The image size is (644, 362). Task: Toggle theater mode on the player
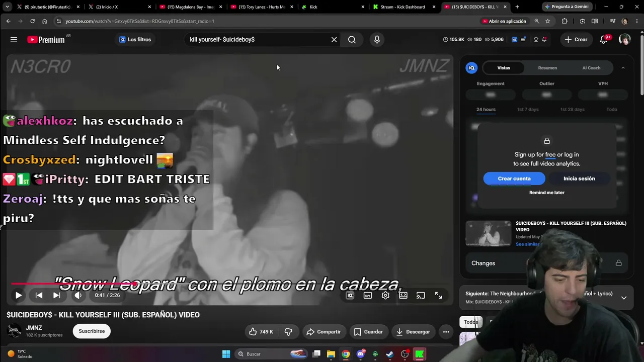pyautogui.click(x=403, y=296)
